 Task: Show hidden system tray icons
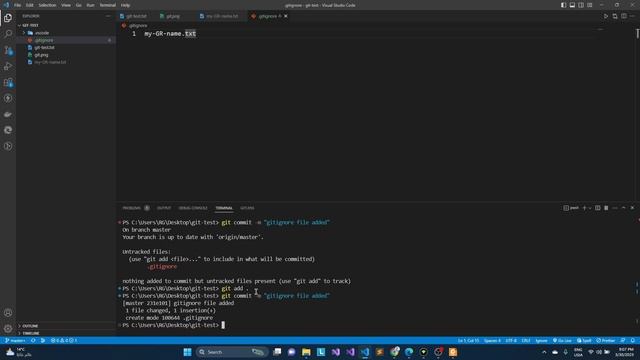click(x=544, y=352)
